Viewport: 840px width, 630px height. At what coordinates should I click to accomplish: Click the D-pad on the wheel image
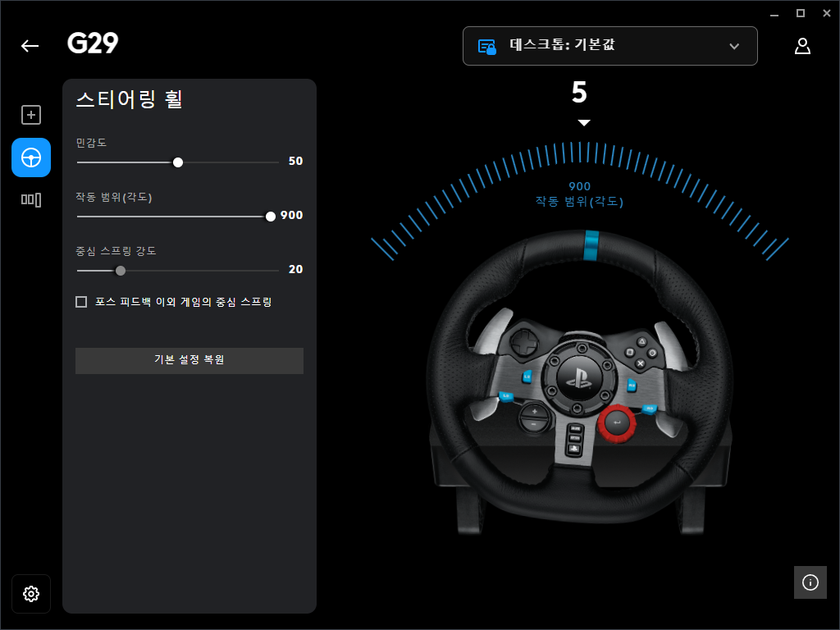pyautogui.click(x=524, y=342)
